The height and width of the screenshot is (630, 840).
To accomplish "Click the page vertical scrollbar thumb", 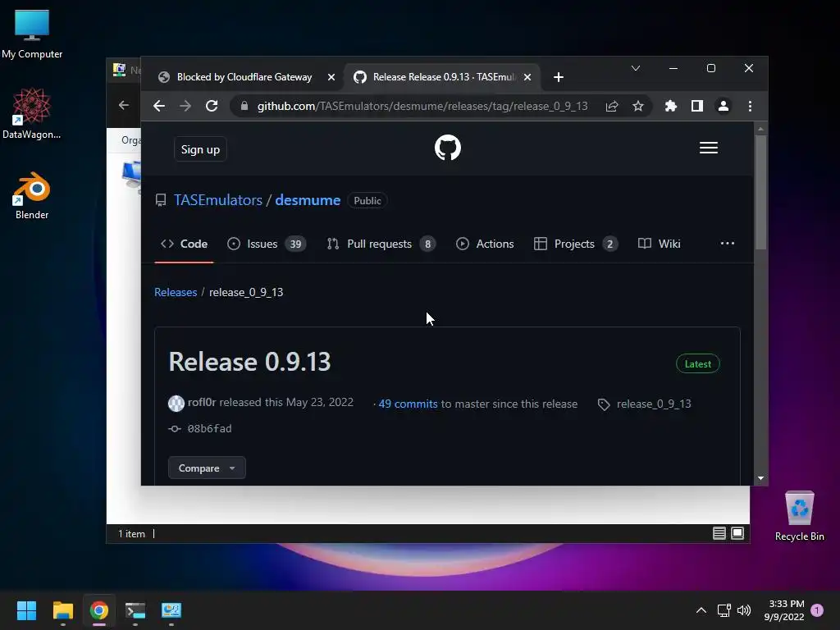I will [x=760, y=191].
